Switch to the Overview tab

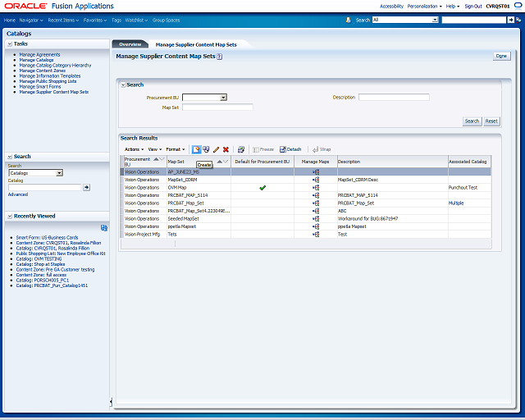(130, 44)
